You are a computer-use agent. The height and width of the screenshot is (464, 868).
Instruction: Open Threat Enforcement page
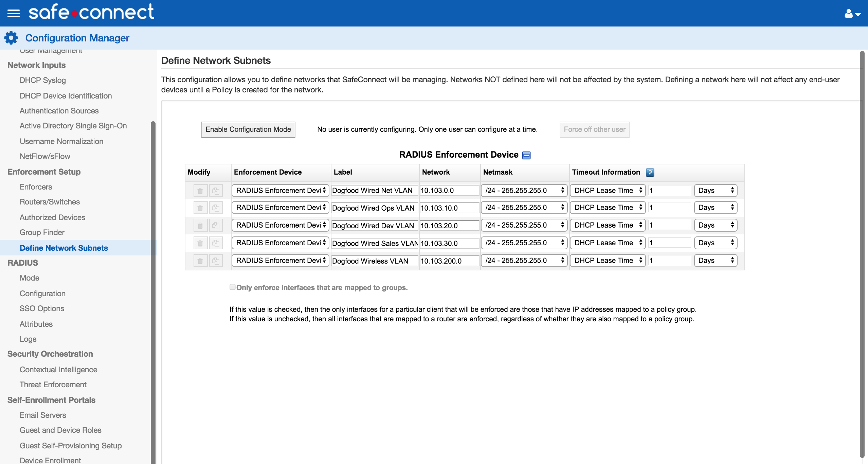coord(53,385)
